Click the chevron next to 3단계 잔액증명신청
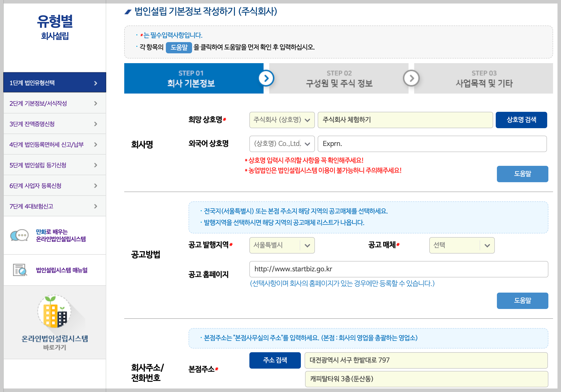561x392 pixels. pyautogui.click(x=95, y=124)
